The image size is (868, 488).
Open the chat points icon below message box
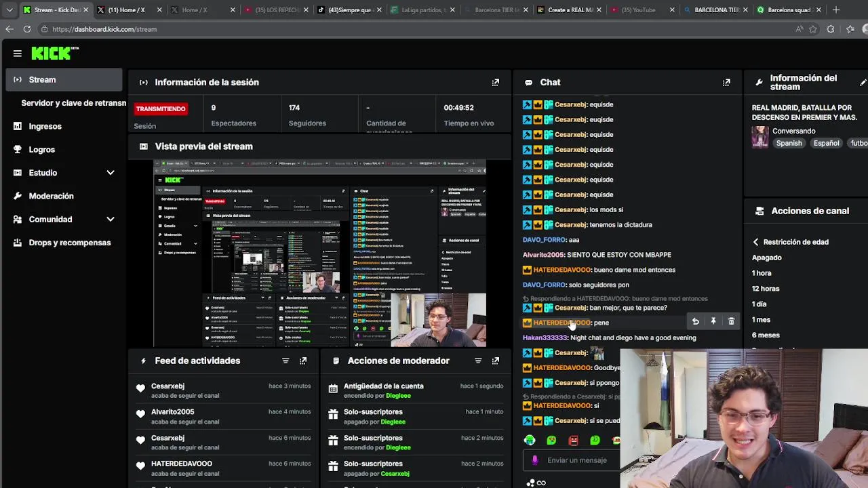coord(531,483)
